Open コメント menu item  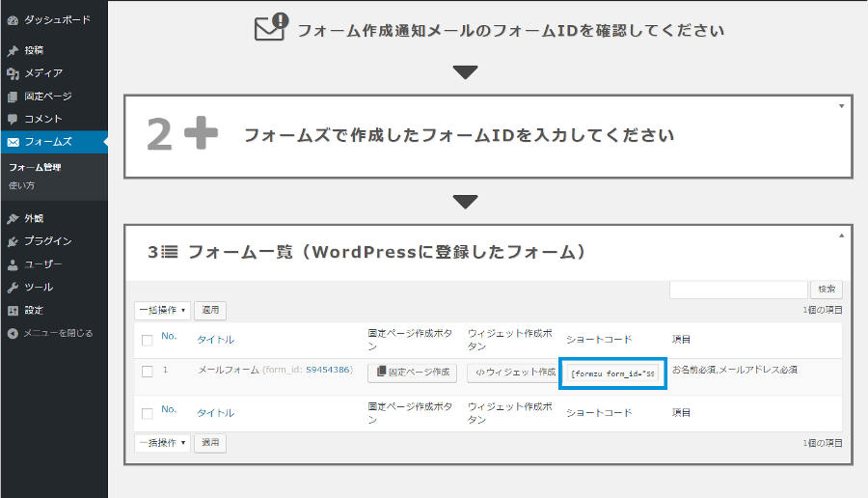pos(43,119)
